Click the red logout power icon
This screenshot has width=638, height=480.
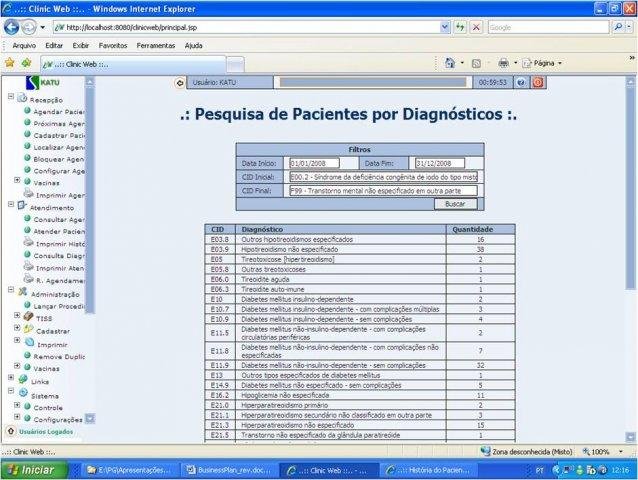tap(538, 83)
